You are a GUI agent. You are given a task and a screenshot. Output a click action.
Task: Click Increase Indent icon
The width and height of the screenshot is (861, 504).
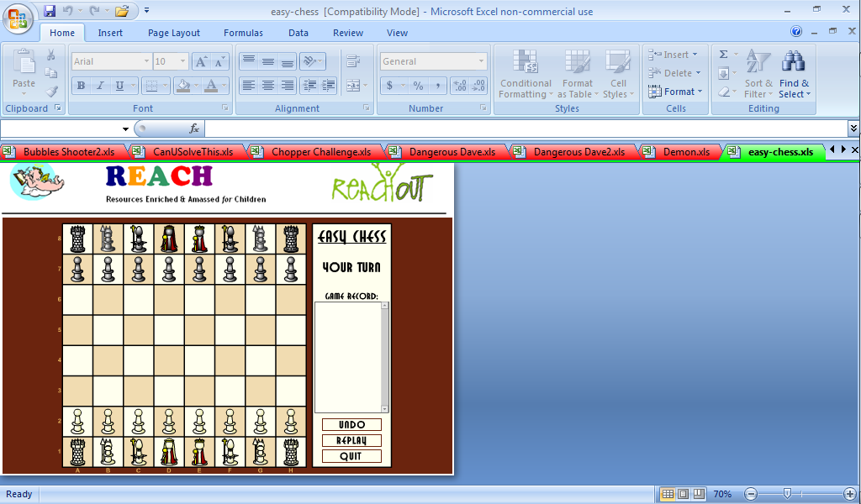[x=329, y=86]
